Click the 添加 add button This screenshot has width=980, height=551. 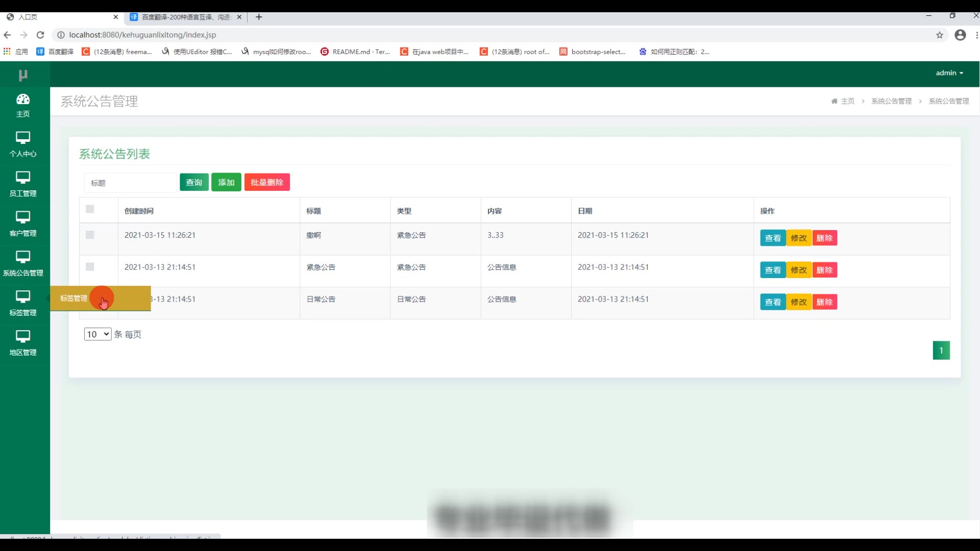226,182
